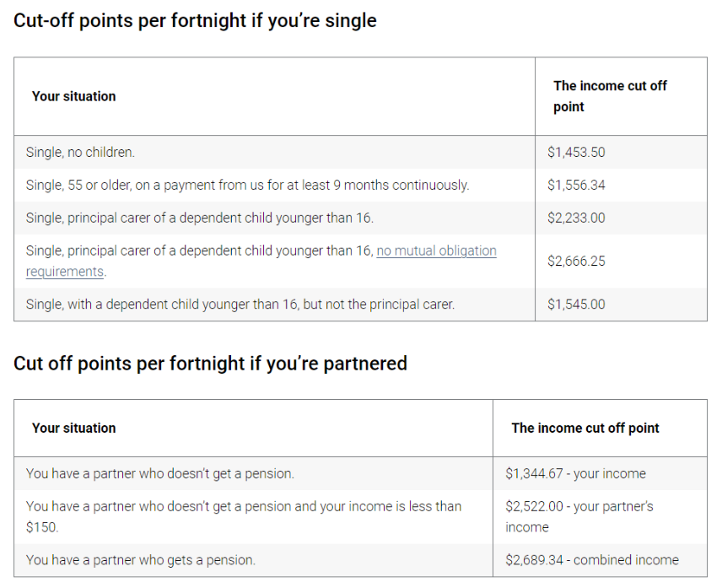Screen dimensions: 722x588
Task: Click the $2,666.25 amount cell
Action: click(621, 261)
